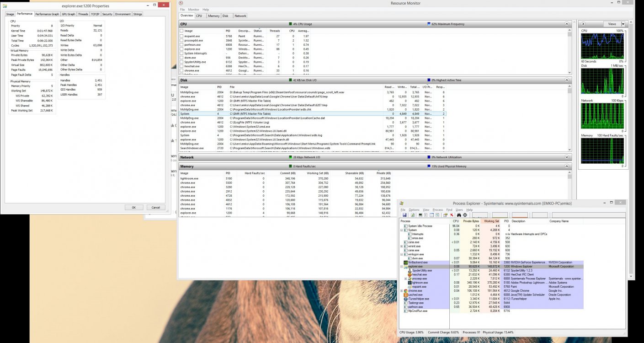Collapse the CPU section in Resource Monitor
The height and width of the screenshot is (343, 644).
[x=567, y=24]
